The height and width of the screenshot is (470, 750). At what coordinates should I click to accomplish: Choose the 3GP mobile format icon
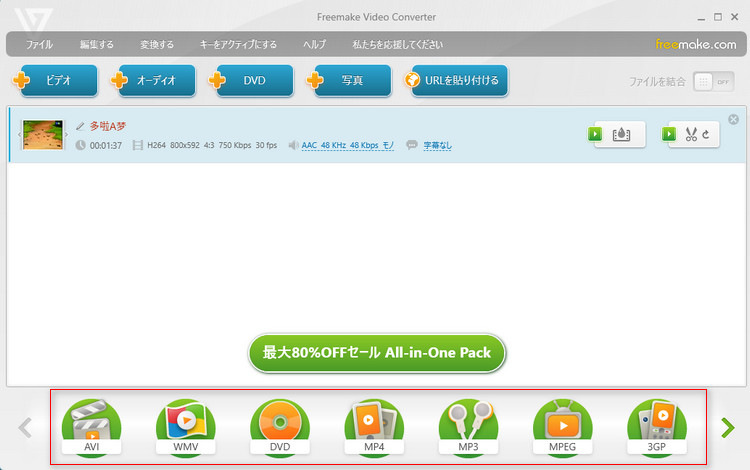point(657,427)
